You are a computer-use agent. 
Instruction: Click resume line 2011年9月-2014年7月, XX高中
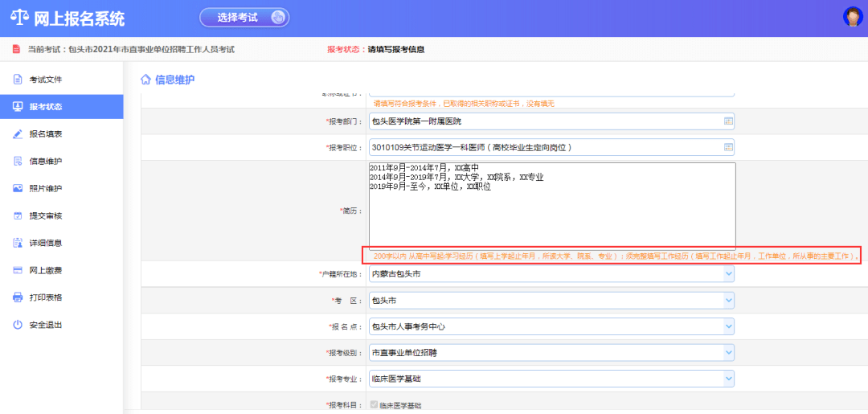pyautogui.click(x=424, y=168)
